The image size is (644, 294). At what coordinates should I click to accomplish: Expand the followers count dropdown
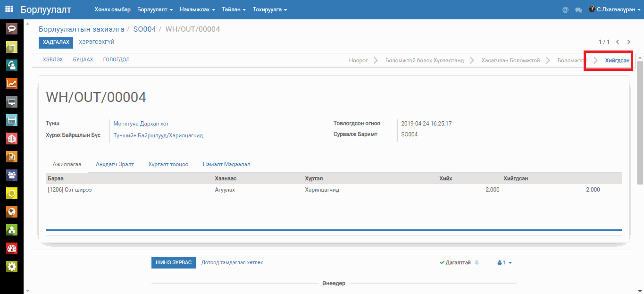point(504,263)
